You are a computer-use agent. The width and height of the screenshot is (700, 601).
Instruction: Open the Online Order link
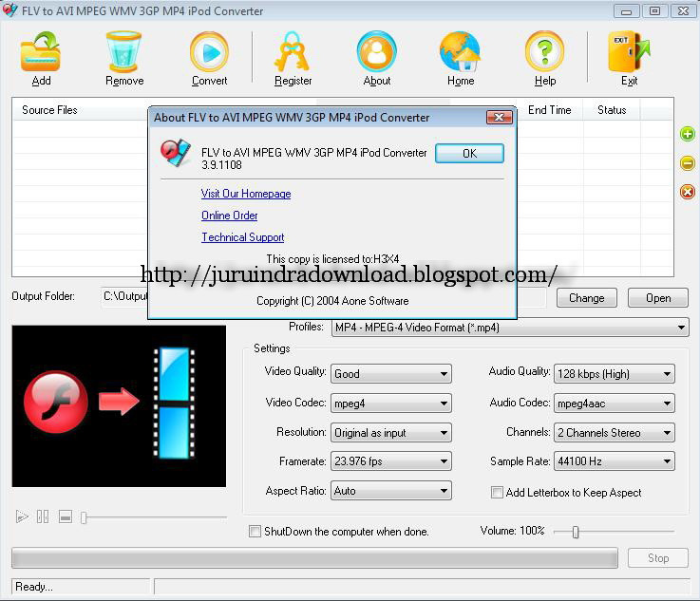click(x=230, y=216)
